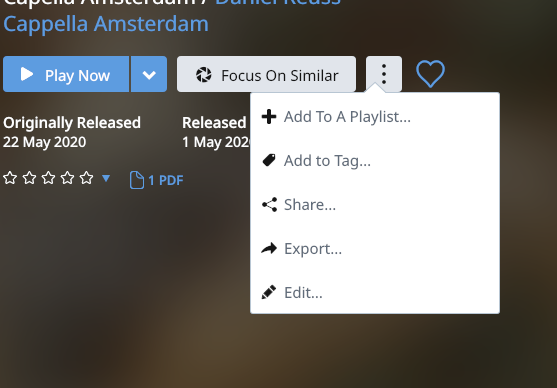Click the Focus On Similar button
Viewport: 557px width, 388px height.
(266, 74)
